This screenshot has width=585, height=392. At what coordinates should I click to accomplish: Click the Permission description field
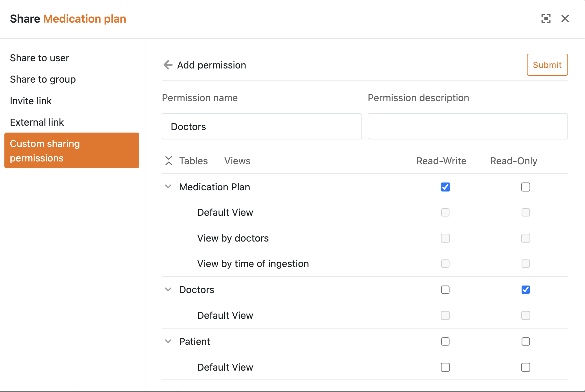coord(468,126)
